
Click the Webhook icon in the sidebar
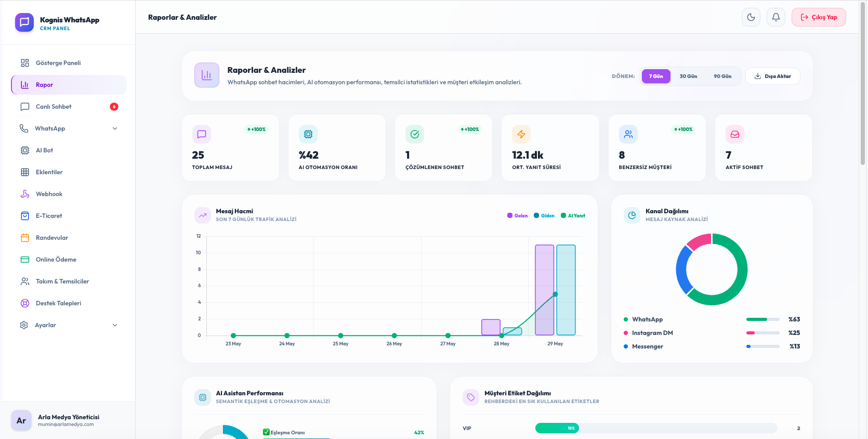click(25, 194)
